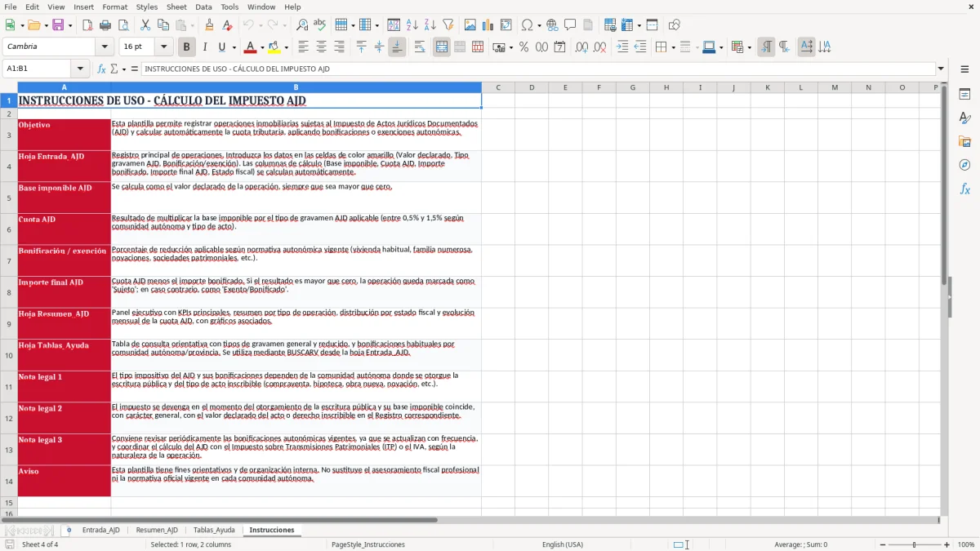
Task: Set right-to-left text direction
Action: pos(784,47)
